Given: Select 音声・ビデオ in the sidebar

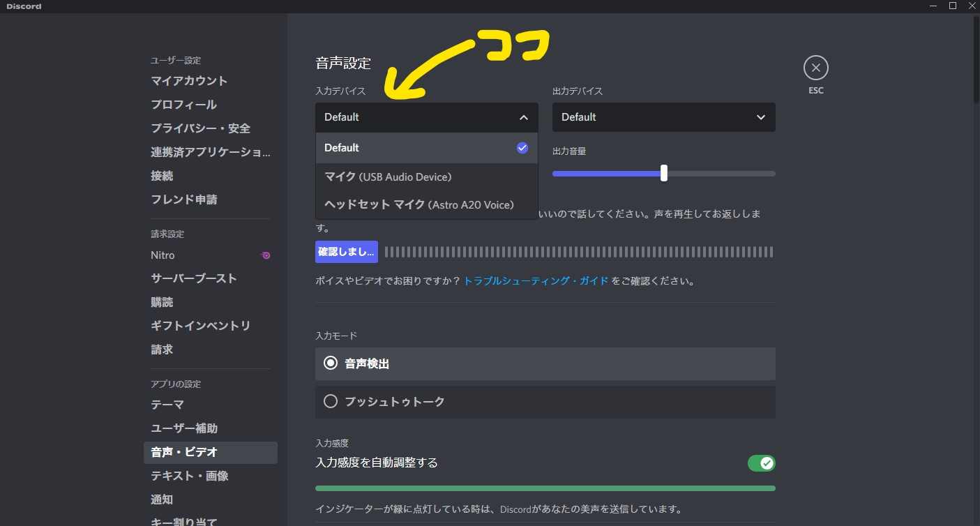Looking at the screenshot, I should [210, 452].
